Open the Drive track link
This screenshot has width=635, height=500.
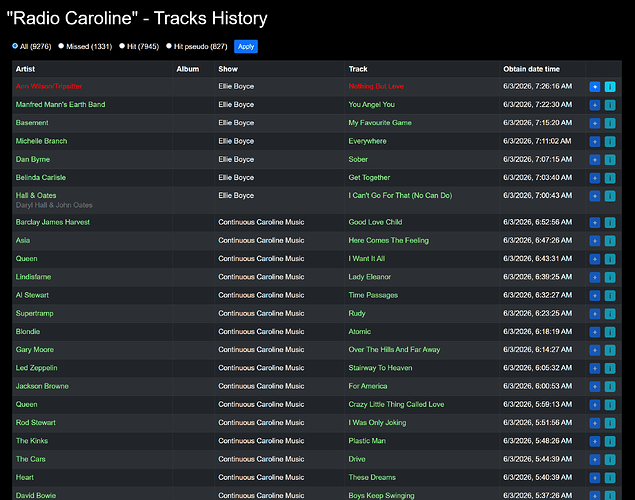click(x=357, y=459)
